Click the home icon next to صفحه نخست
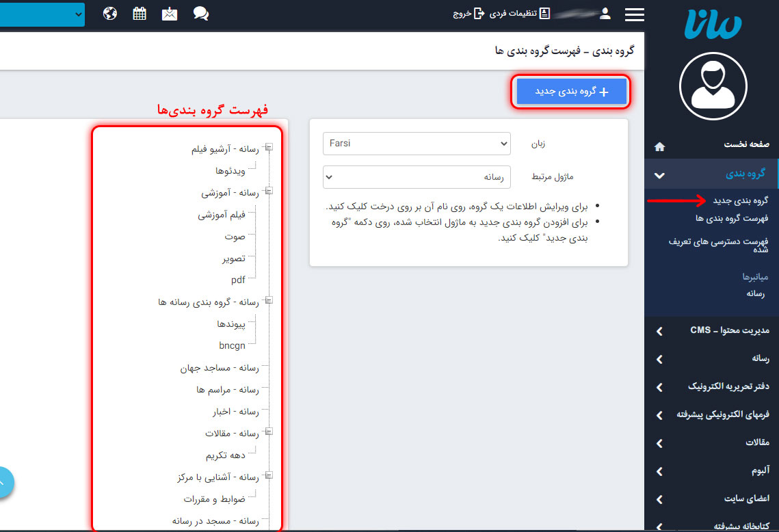This screenshot has height=532, width=779. click(x=658, y=146)
